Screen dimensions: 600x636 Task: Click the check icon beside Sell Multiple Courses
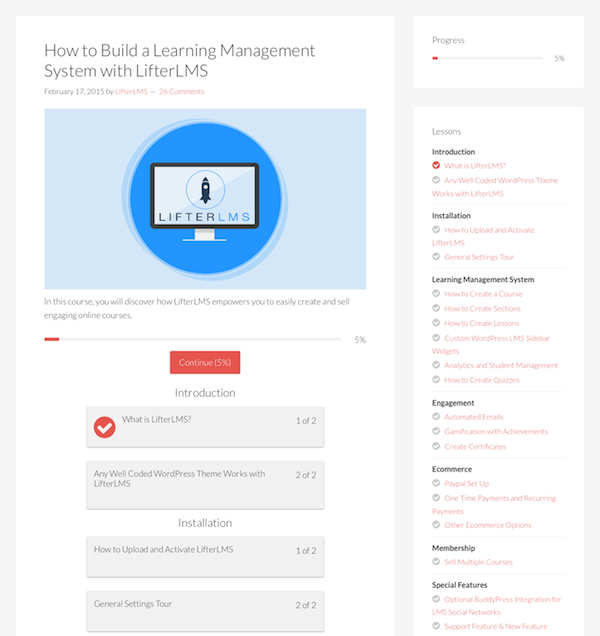(x=436, y=561)
